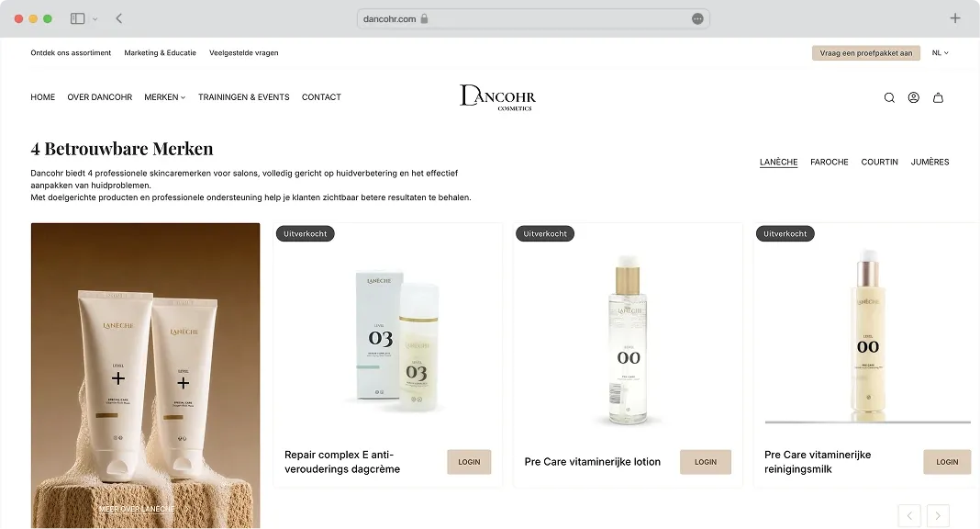Viewport: 980px width, 529px height.
Task: Open Ontdek ons assortiment link
Action: click(x=71, y=53)
